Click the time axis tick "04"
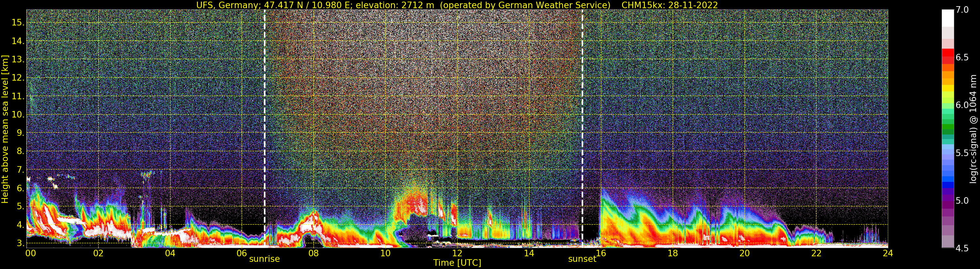 click(x=170, y=253)
